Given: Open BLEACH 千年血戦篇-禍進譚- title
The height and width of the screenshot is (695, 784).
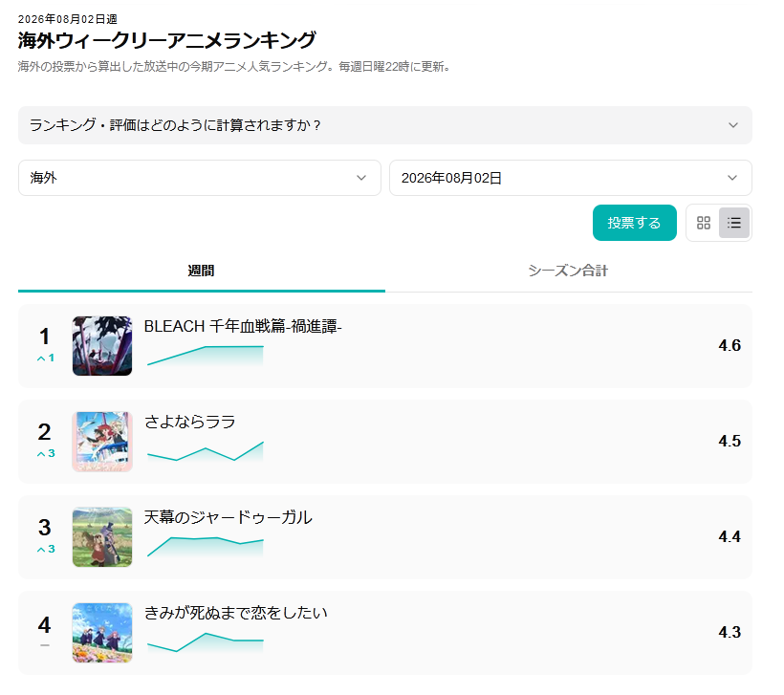Looking at the screenshot, I should [243, 327].
